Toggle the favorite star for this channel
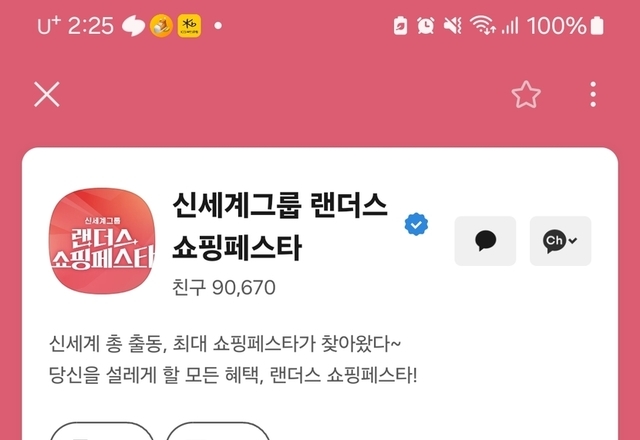Screen dimensions: 640x440 [x=526, y=94]
